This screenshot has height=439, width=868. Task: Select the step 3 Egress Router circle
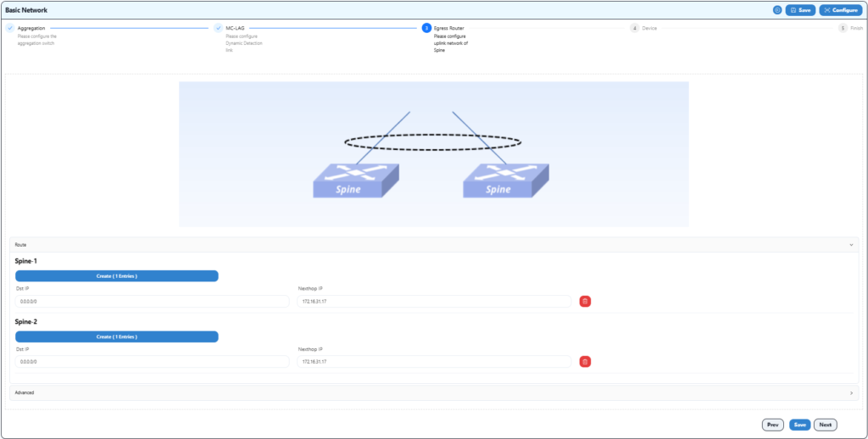(x=426, y=28)
